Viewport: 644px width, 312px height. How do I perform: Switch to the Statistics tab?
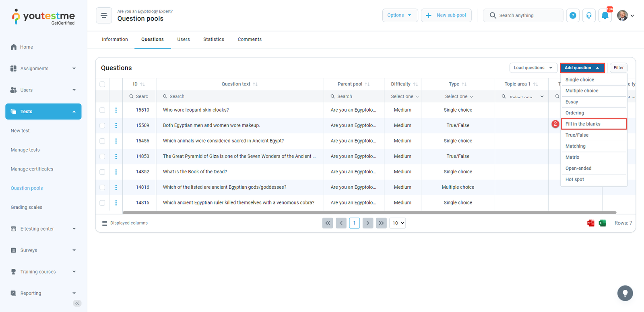click(x=213, y=40)
